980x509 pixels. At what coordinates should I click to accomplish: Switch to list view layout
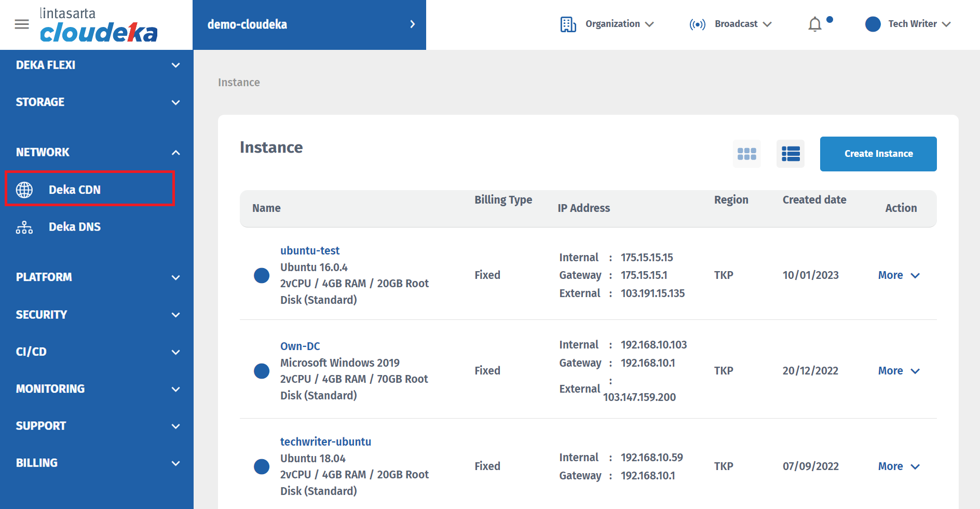coord(790,154)
